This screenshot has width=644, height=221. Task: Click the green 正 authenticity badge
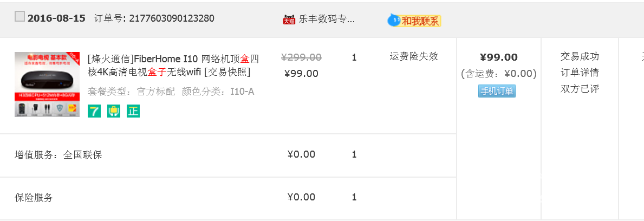[133, 111]
